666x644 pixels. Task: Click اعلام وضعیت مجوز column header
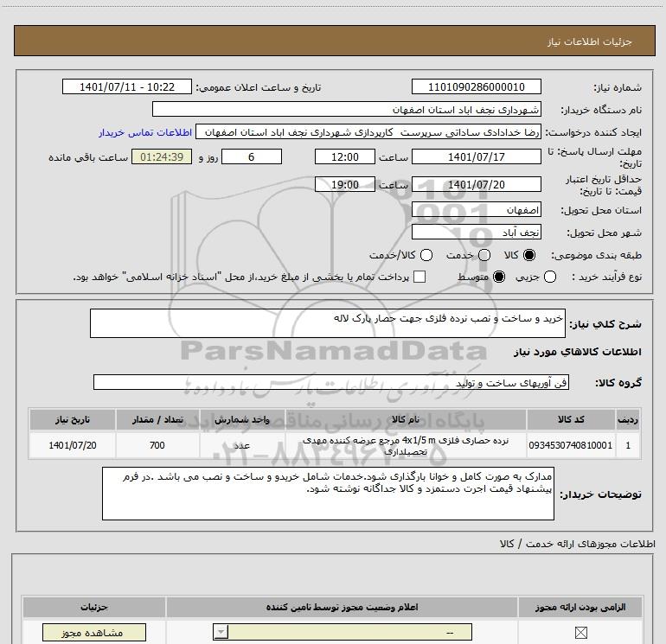[x=342, y=607]
